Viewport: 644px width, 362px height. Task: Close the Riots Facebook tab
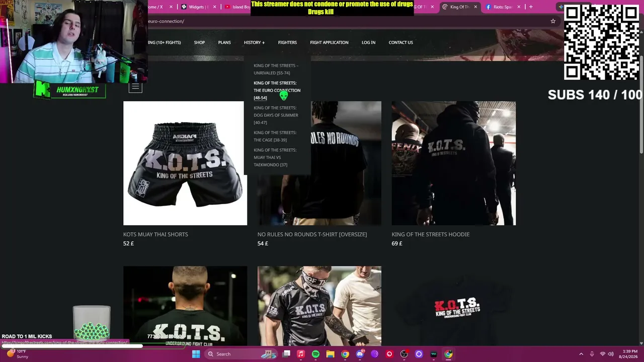(x=518, y=7)
